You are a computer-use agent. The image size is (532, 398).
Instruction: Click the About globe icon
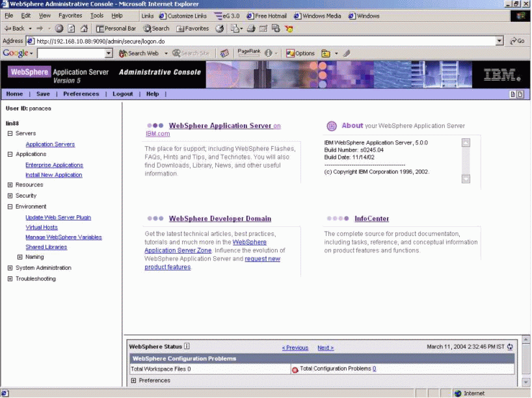click(x=332, y=126)
